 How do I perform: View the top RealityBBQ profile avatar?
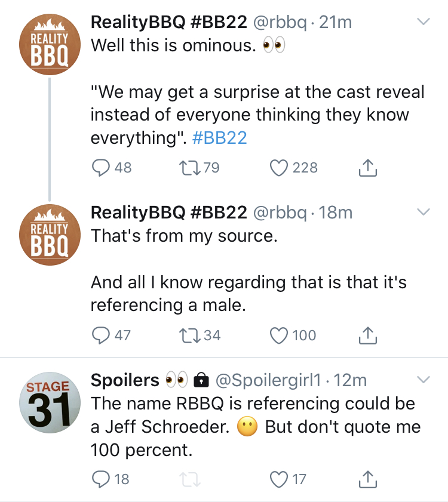pyautogui.click(x=50, y=45)
